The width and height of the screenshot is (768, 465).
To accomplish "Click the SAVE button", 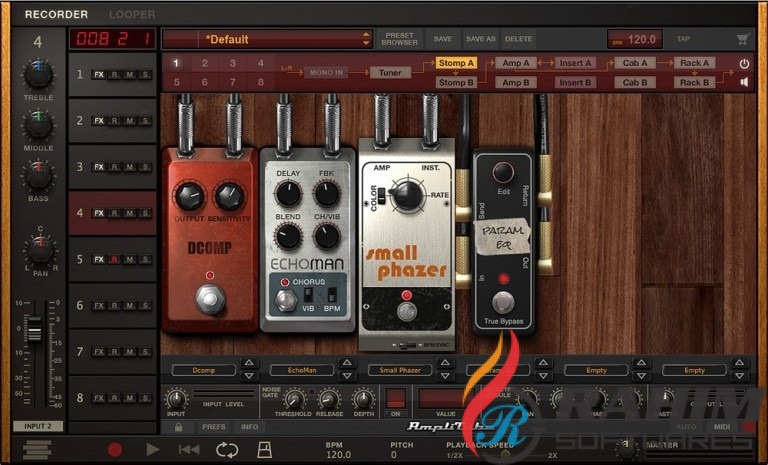I will click(x=443, y=39).
